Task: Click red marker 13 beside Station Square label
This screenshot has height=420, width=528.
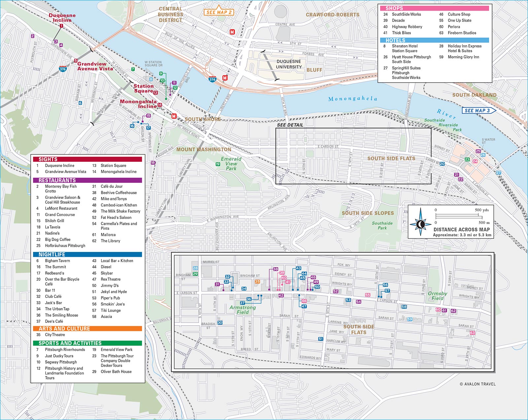Action: [x=156, y=93]
